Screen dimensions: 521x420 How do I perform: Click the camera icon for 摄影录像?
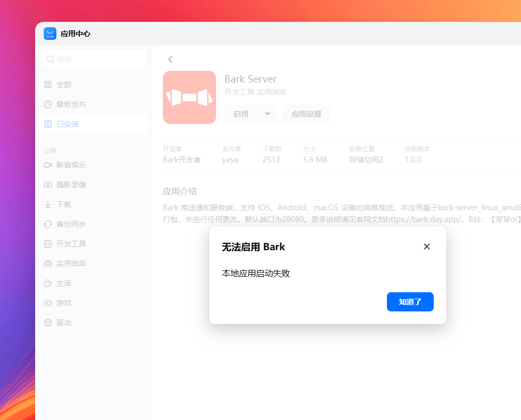tap(48, 185)
